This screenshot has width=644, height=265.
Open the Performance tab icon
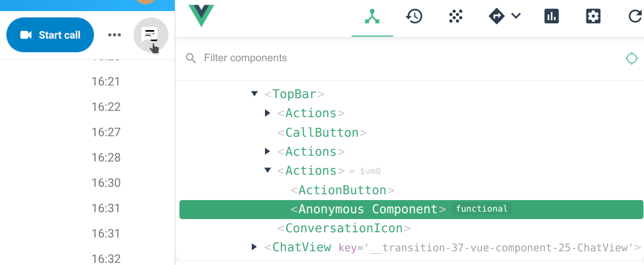tap(552, 16)
